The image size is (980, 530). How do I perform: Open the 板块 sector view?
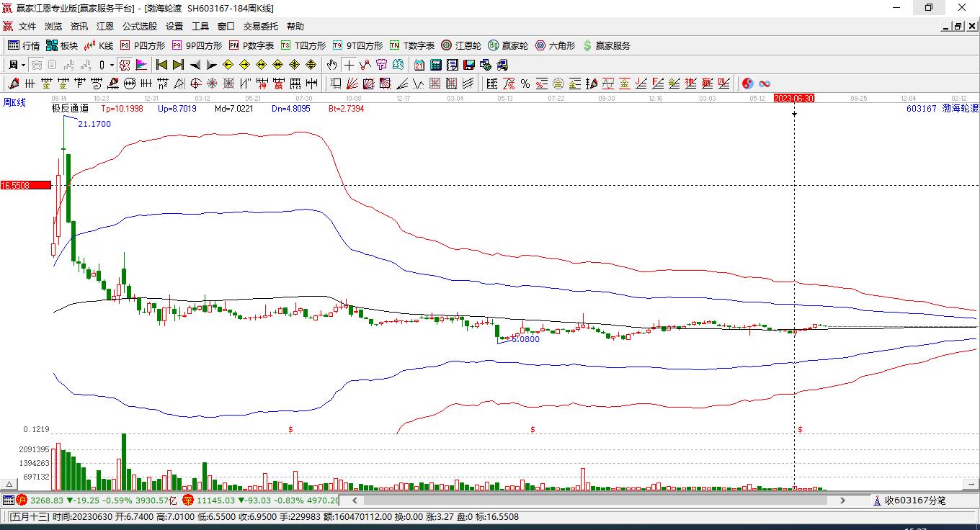tap(62, 45)
